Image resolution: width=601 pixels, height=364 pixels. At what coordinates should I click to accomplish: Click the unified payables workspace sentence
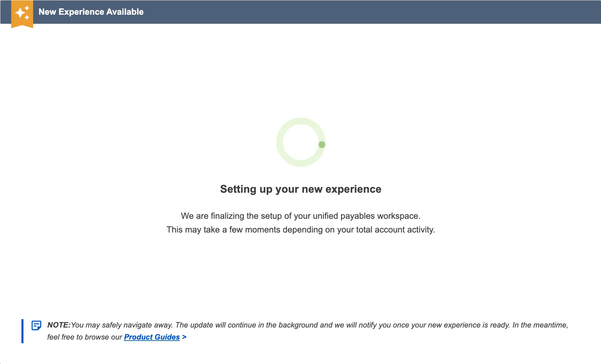pyautogui.click(x=300, y=216)
